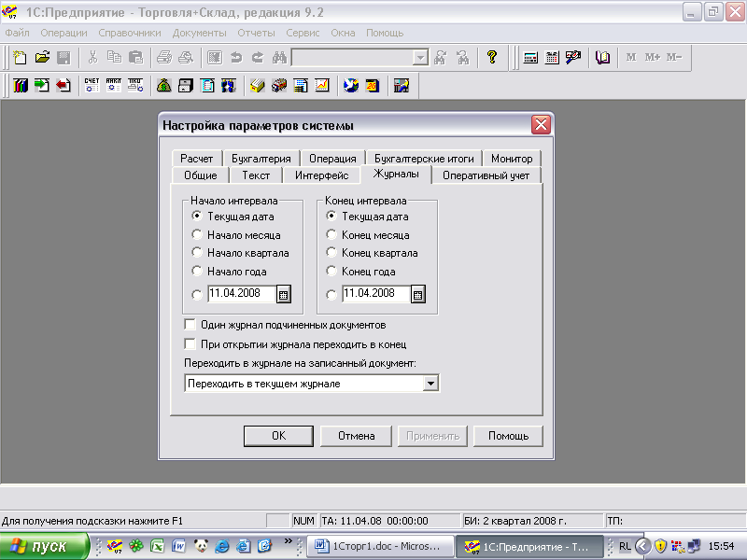The image size is (747, 560).
Task: Click the panda icon in quick launch
Action: (x=201, y=546)
